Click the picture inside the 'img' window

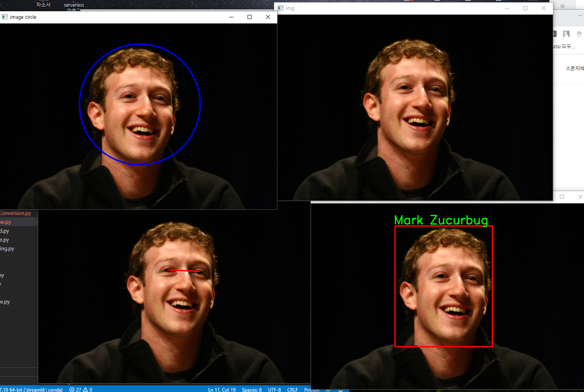point(414,107)
